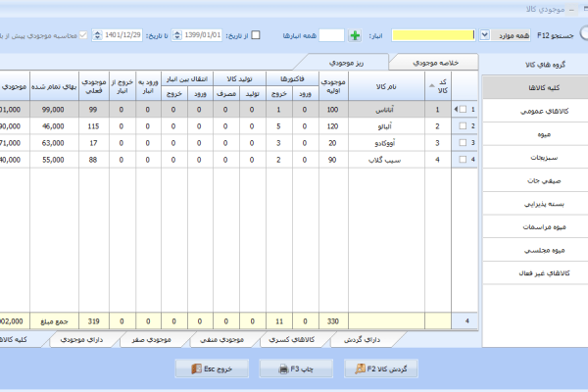Click the گردش کالا F2 button
The image size is (588, 392).
[x=381, y=368]
